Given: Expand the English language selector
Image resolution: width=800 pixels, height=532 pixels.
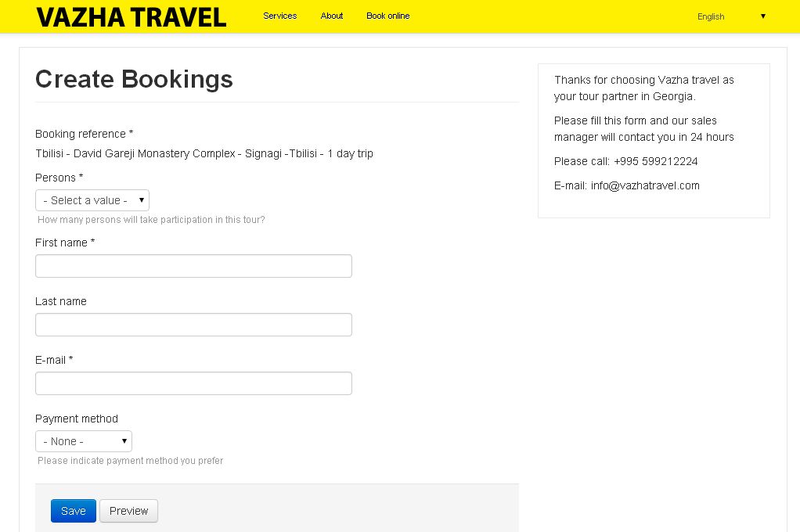Looking at the screenshot, I should coord(731,16).
